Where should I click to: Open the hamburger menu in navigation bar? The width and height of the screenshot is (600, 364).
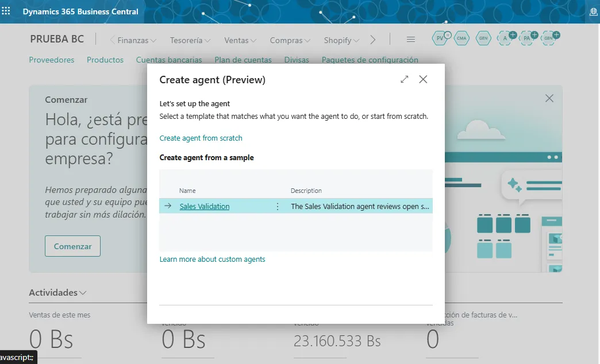(410, 40)
